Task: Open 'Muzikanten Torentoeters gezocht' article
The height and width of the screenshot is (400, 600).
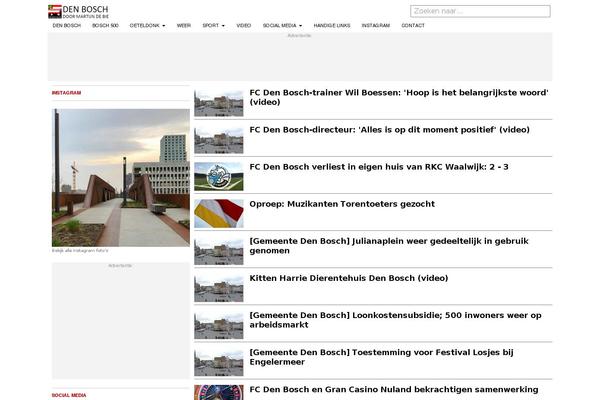Action: click(342, 204)
